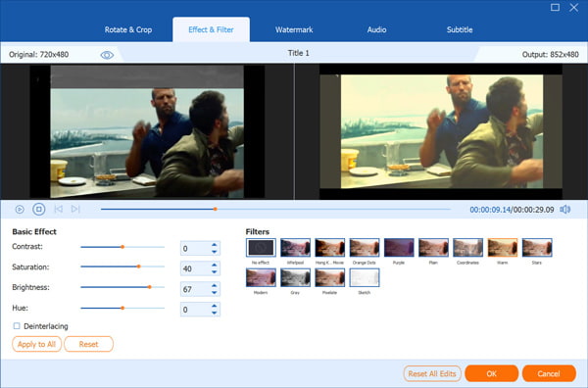The image size is (588, 388).
Task: Click the 'Output: 852x480' text
Action: click(x=550, y=55)
